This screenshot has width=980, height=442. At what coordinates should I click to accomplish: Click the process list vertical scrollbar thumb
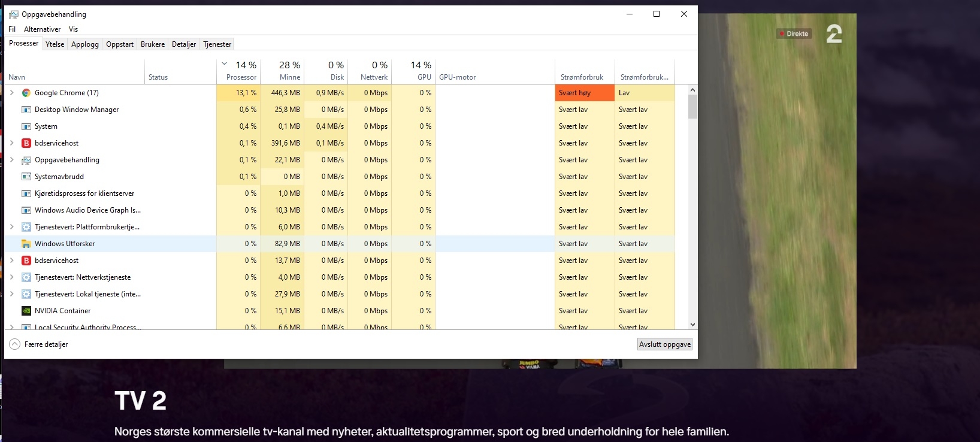click(692, 107)
